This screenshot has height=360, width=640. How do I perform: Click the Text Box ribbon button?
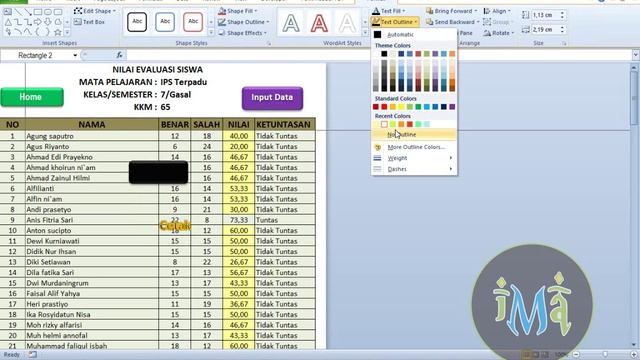click(90, 22)
